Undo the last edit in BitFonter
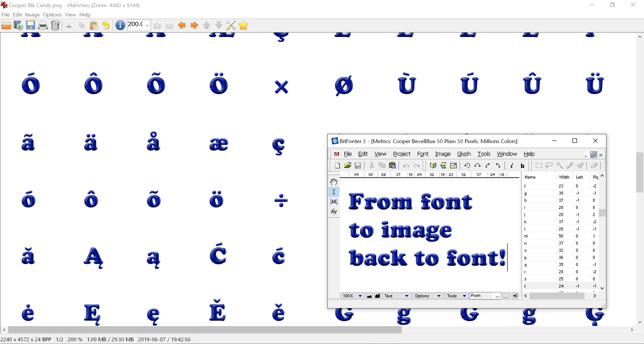Viewport: 644px width, 344px height. [406, 165]
